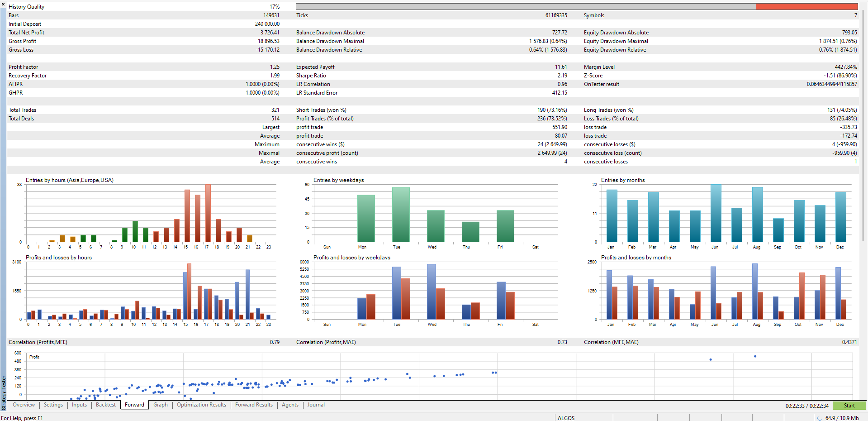This screenshot has width=868, height=421.
Task: Click the Tuesday bar in Entries by weekdays
Action: [x=401, y=215]
